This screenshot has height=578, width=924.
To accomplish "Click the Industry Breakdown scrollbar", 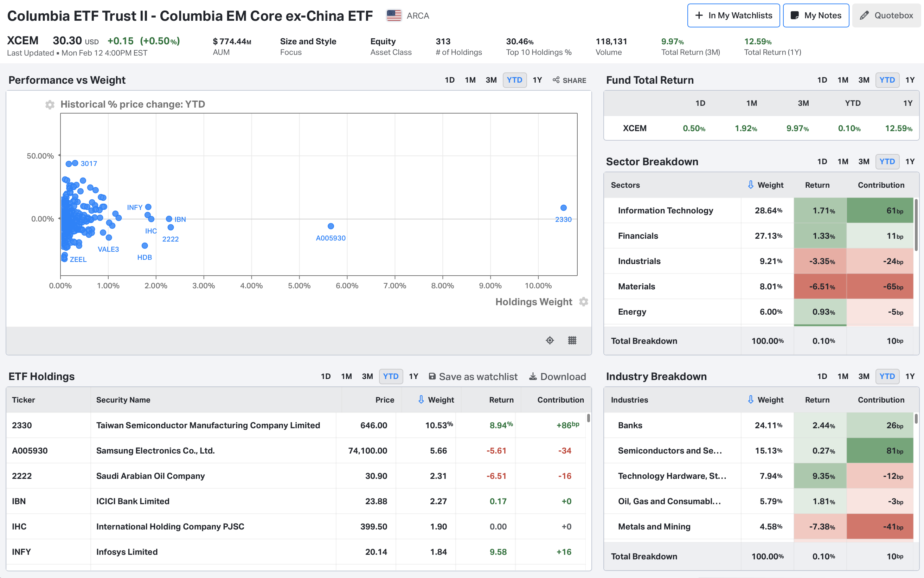I will click(x=916, y=419).
